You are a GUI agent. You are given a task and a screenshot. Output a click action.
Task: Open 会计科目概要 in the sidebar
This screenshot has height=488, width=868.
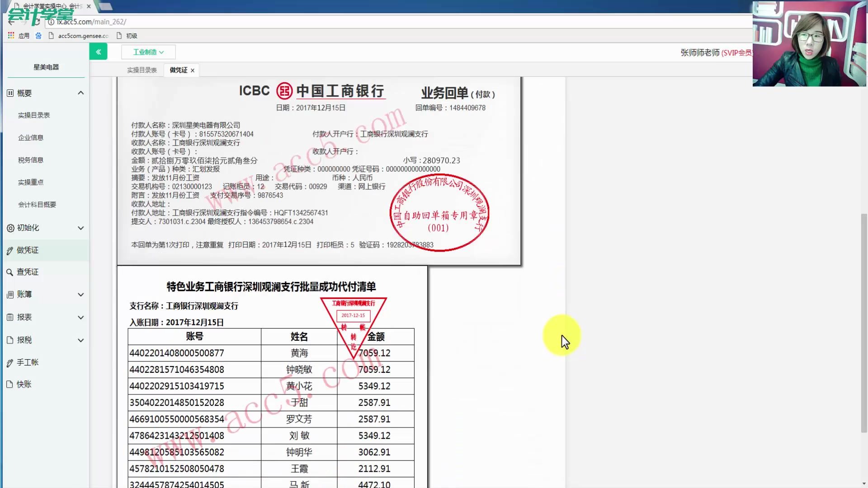pyautogui.click(x=37, y=204)
